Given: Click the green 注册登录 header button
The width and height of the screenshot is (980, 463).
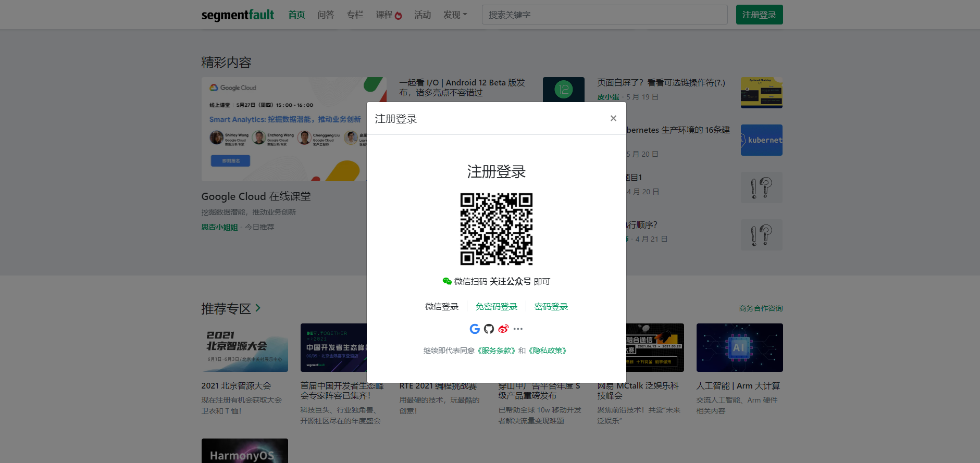Looking at the screenshot, I should click(x=759, y=15).
